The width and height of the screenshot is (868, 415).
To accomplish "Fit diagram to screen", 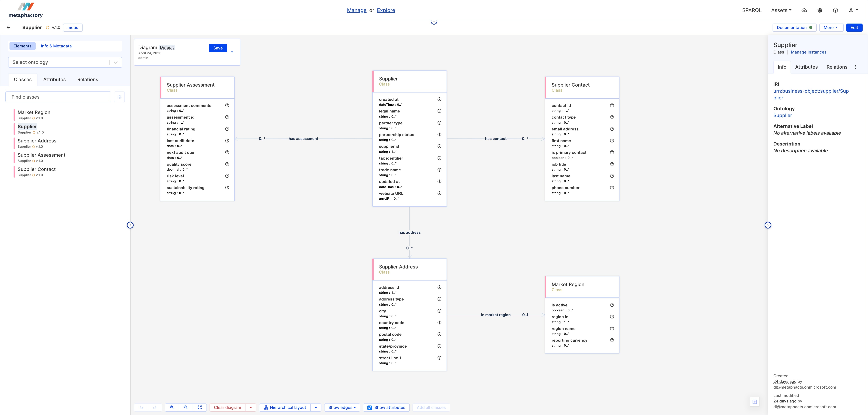I will pos(200,408).
